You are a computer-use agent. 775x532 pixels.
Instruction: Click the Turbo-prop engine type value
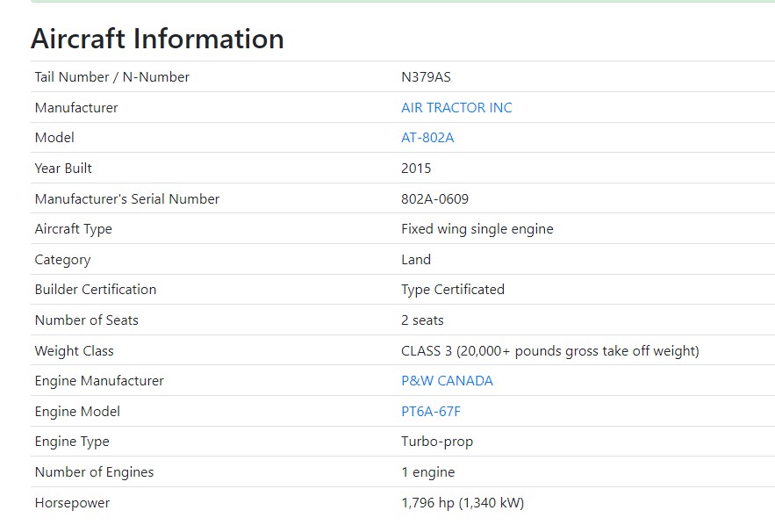[437, 442]
